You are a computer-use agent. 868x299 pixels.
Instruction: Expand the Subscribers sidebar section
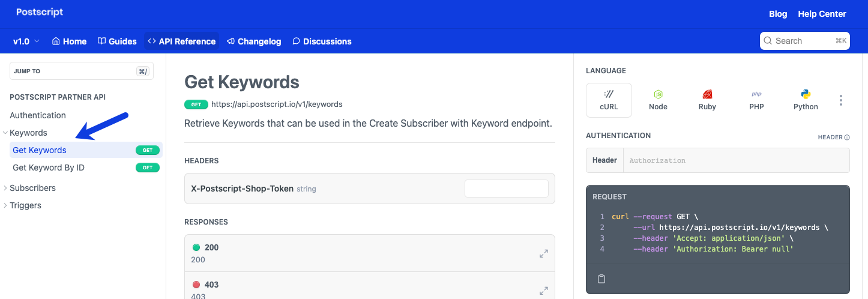(6, 188)
